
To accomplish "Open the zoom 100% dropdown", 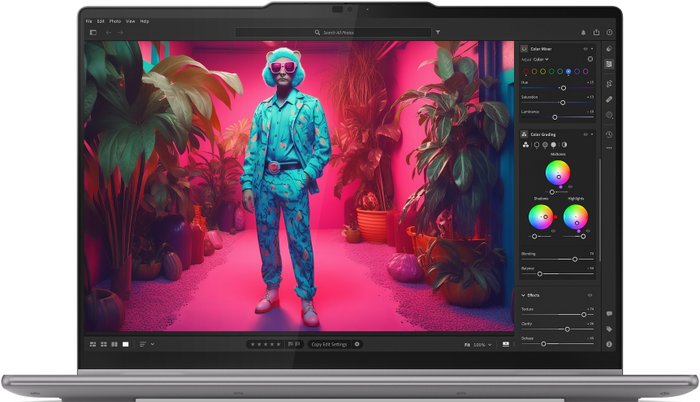I will click(x=483, y=344).
